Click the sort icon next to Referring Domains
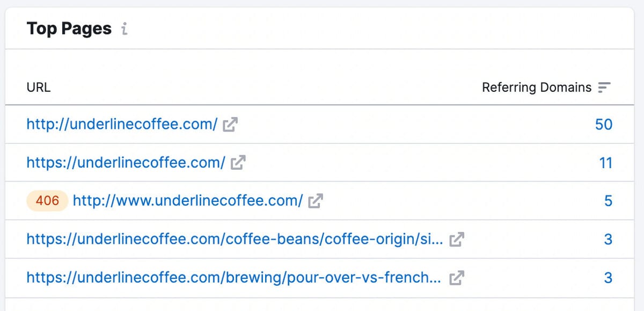The width and height of the screenshot is (644, 311). (605, 88)
